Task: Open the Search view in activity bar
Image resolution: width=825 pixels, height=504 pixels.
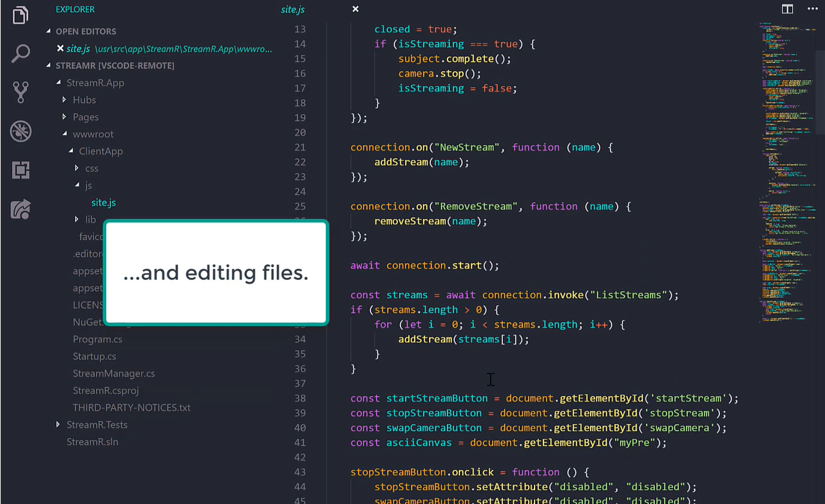Action: pos(21,53)
